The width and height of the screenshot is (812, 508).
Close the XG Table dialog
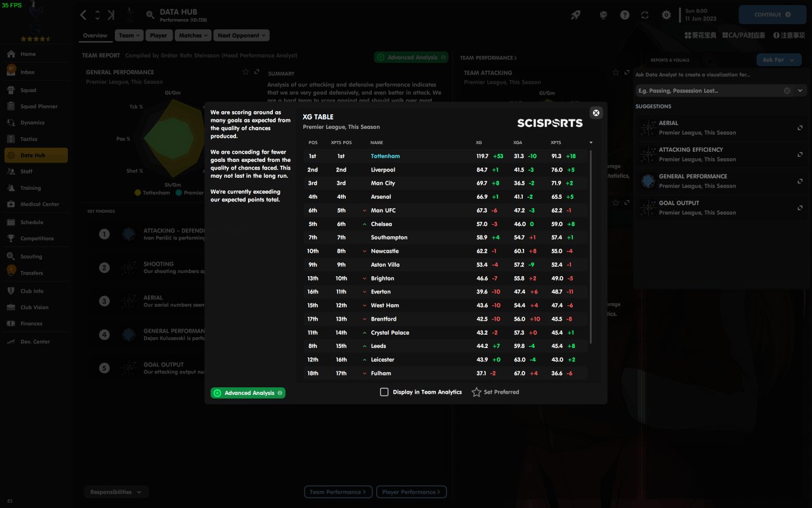(x=596, y=113)
